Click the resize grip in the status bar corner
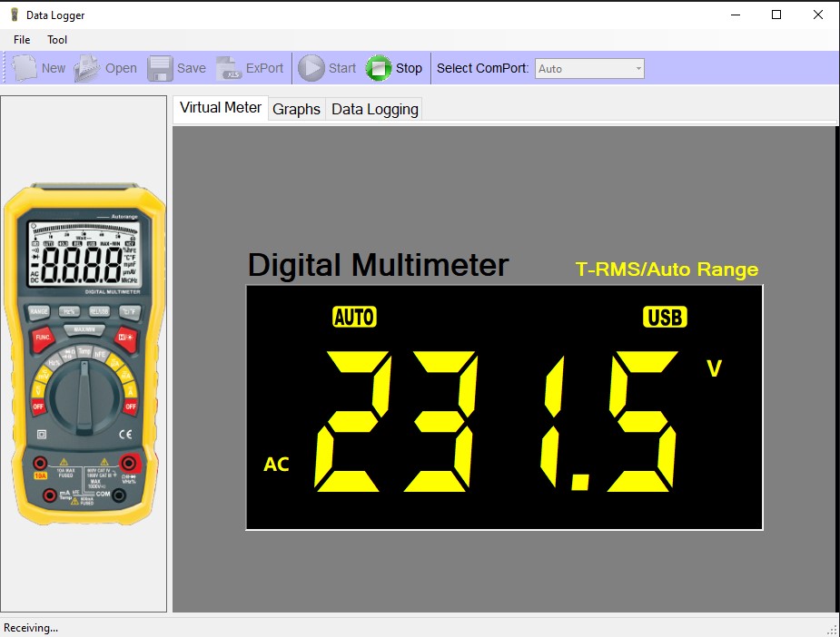The width and height of the screenshot is (840, 637). point(832,629)
